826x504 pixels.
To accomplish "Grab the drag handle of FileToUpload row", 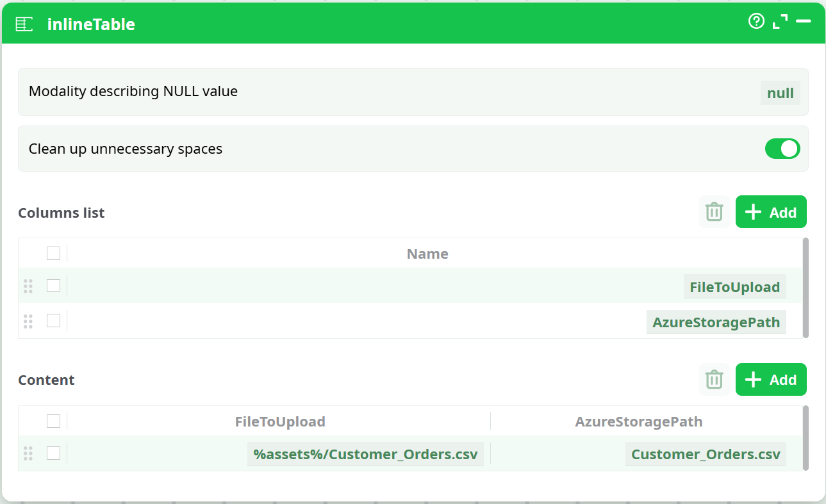I will [28, 286].
